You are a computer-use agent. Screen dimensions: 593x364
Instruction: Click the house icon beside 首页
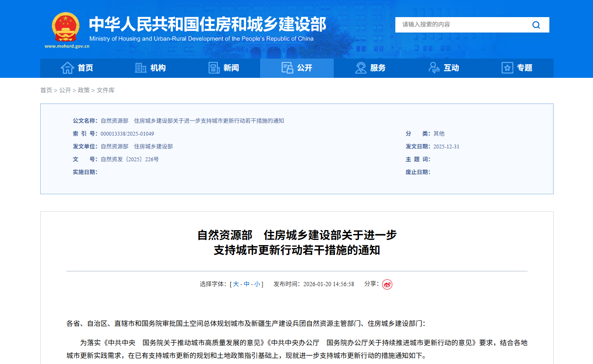coord(68,68)
